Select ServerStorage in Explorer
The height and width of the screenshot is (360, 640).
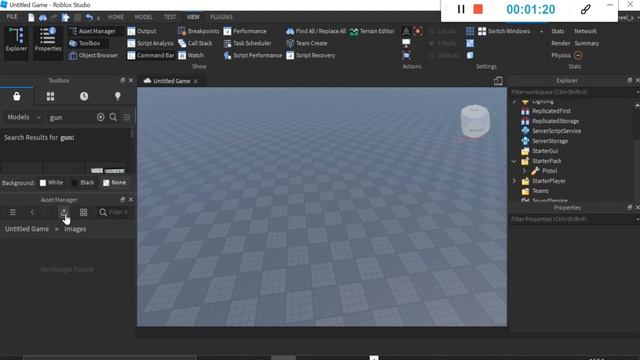pyautogui.click(x=550, y=141)
